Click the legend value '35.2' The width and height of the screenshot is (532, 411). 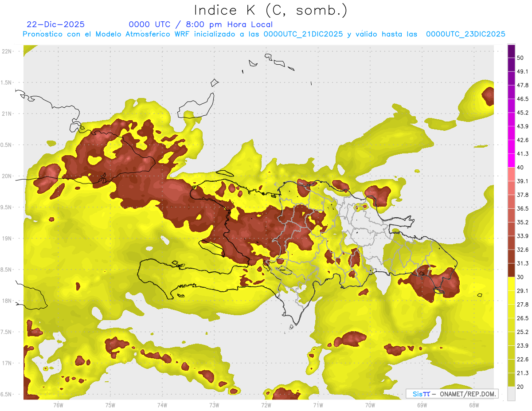(523, 222)
